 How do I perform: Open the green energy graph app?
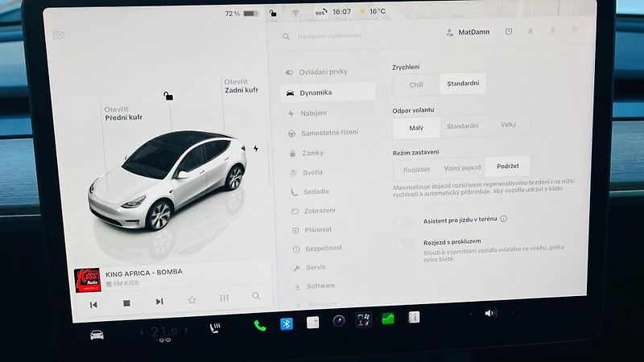click(388, 318)
